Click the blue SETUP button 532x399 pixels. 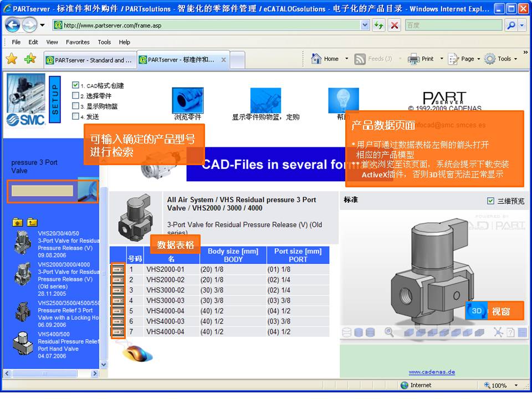[x=55, y=99]
